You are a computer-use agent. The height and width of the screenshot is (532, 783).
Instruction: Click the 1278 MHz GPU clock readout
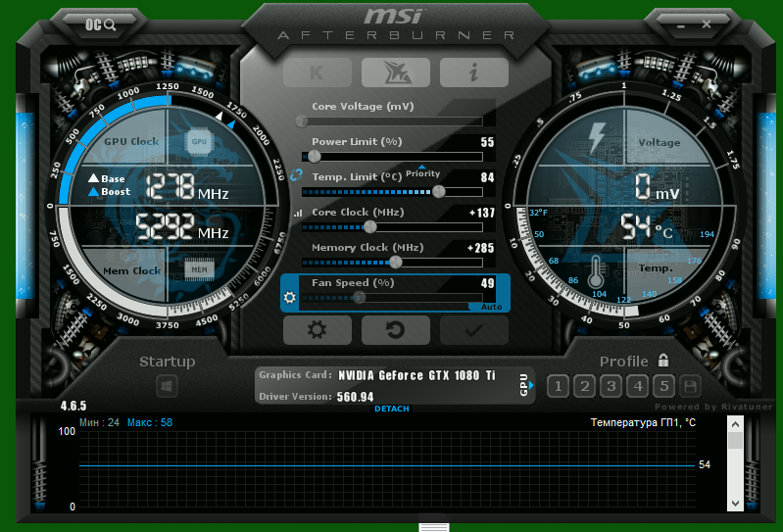pos(188,187)
